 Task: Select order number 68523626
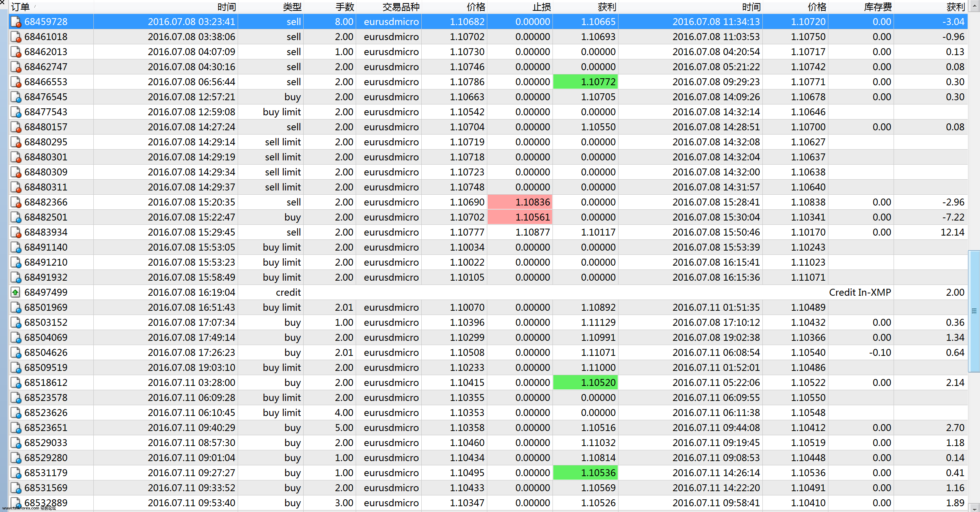pos(46,413)
